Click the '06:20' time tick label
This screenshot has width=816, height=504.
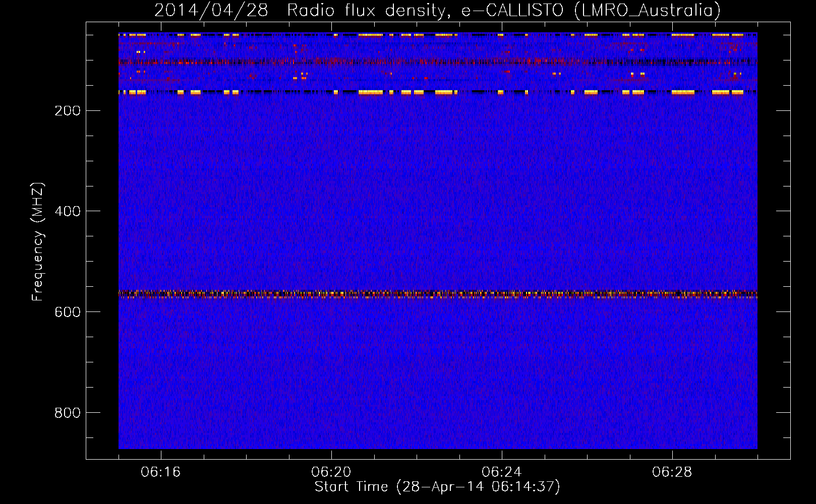331,472
